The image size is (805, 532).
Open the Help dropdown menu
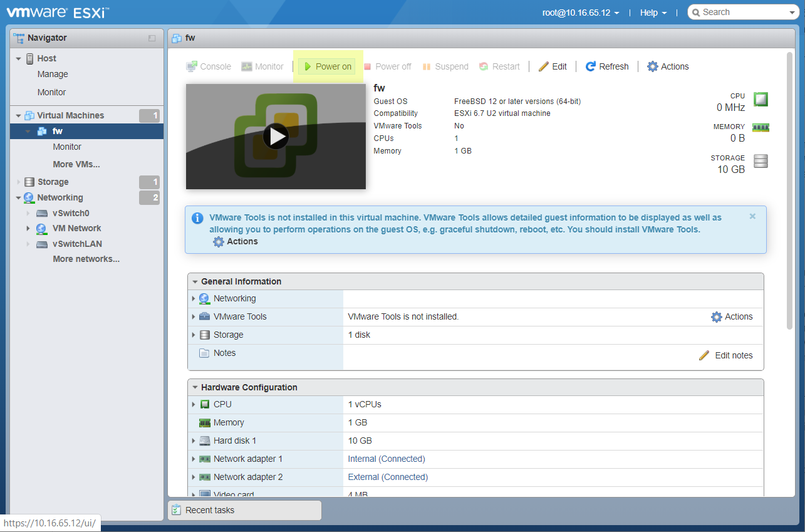(x=653, y=13)
